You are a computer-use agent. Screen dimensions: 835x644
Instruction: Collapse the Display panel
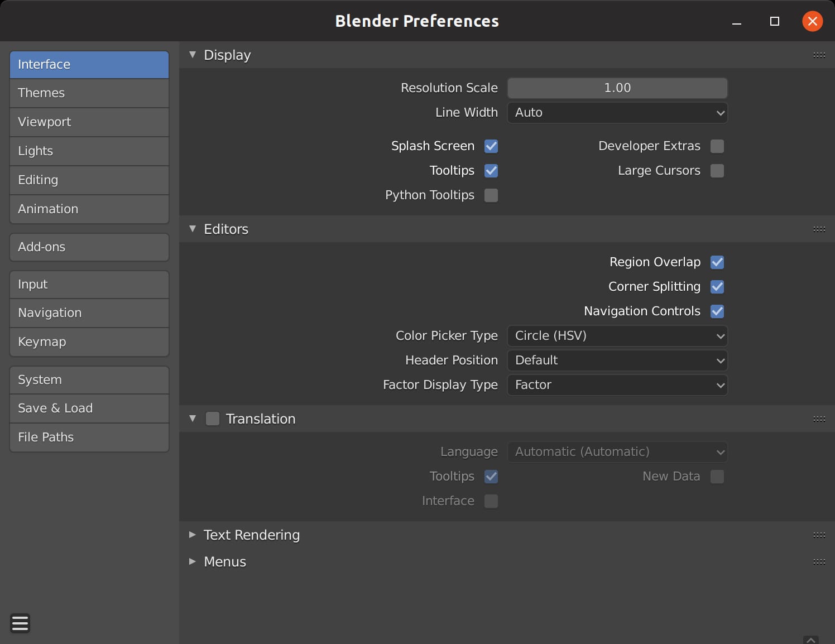tap(193, 55)
